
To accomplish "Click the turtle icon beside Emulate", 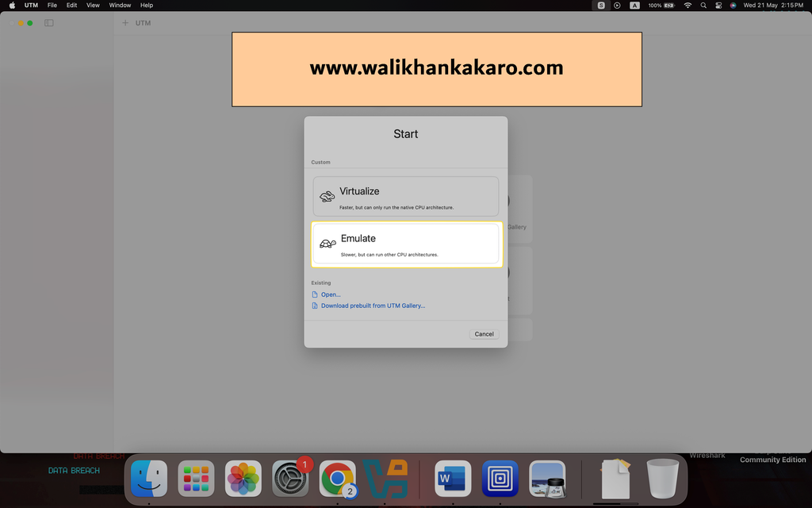I will [x=327, y=244].
